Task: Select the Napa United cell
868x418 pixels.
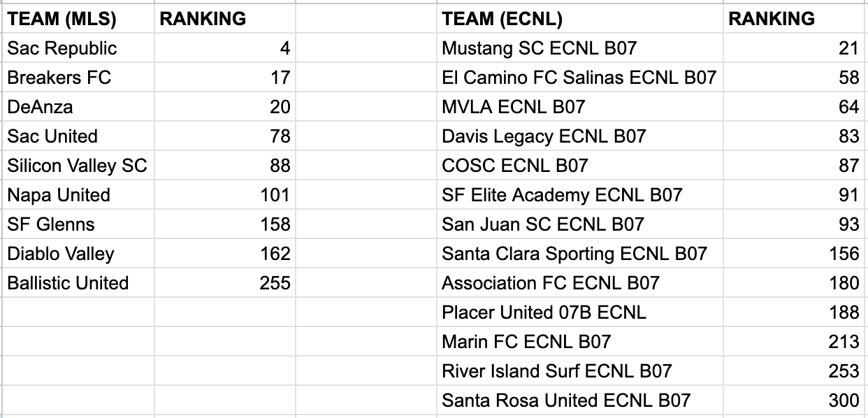Action: (x=59, y=195)
